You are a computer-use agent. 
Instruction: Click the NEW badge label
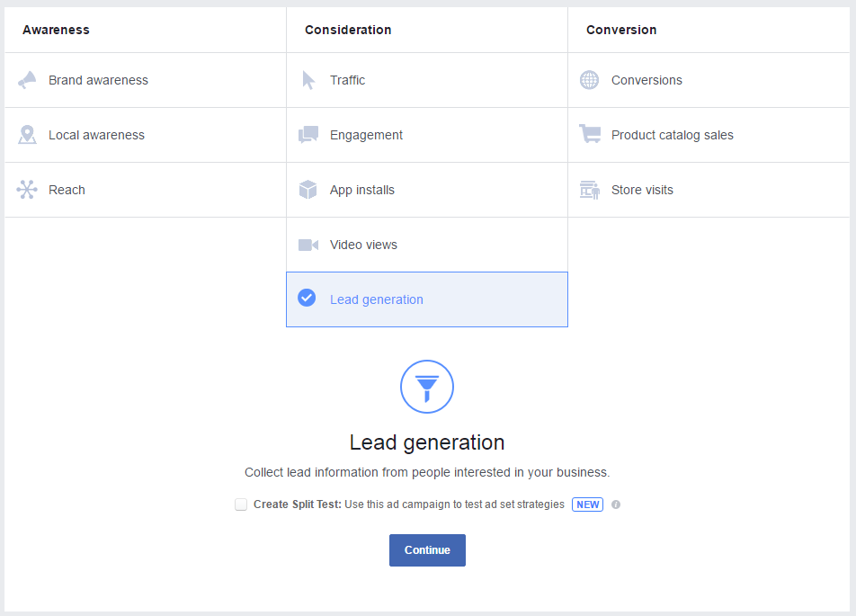[588, 504]
